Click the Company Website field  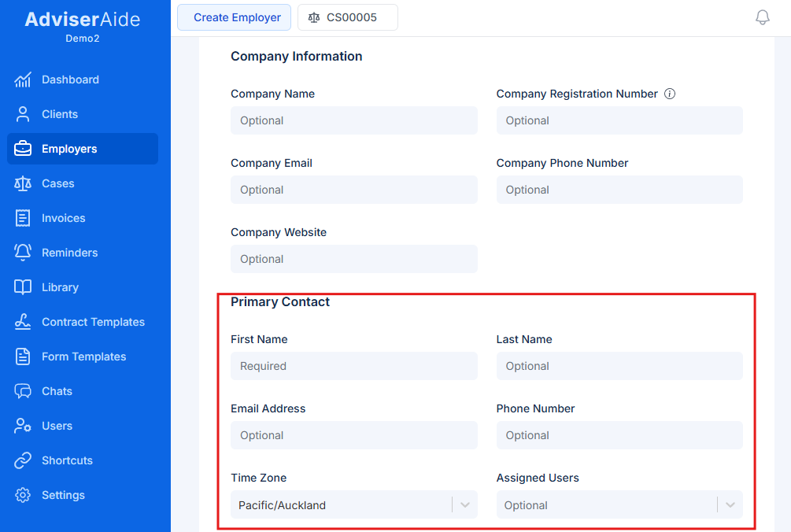tap(354, 259)
